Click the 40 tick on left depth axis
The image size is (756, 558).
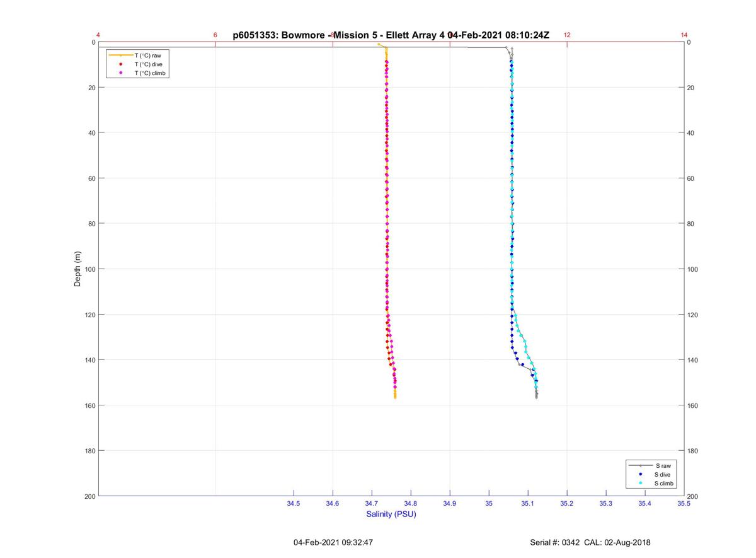tap(91, 133)
